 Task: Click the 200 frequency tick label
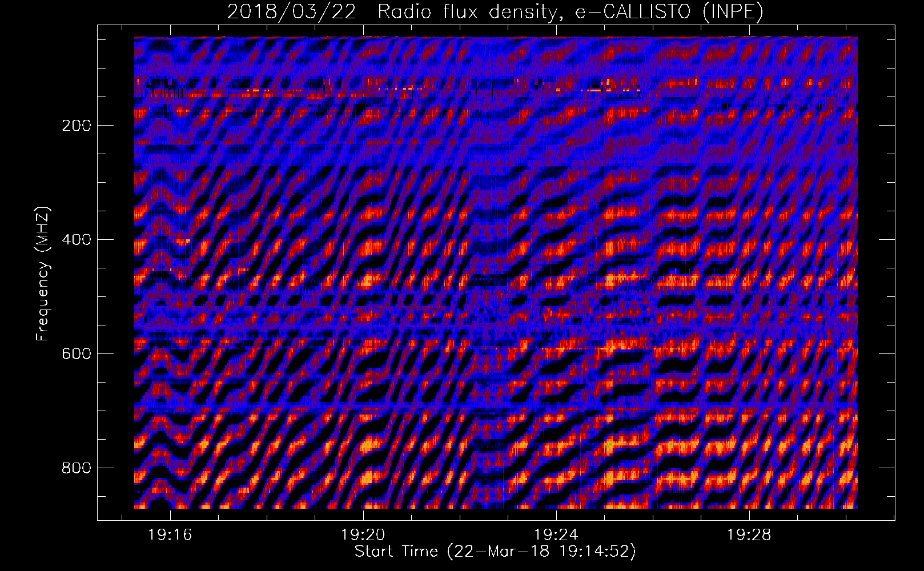pyautogui.click(x=77, y=126)
